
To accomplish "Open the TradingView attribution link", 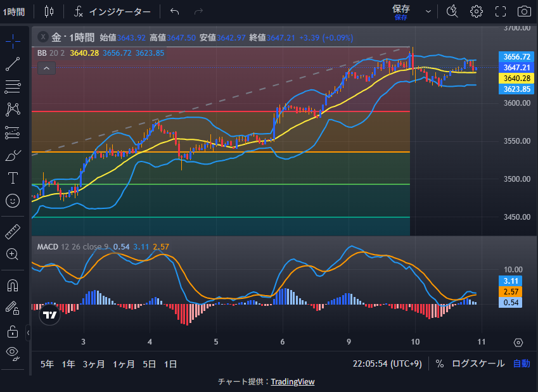I will tap(292, 382).
